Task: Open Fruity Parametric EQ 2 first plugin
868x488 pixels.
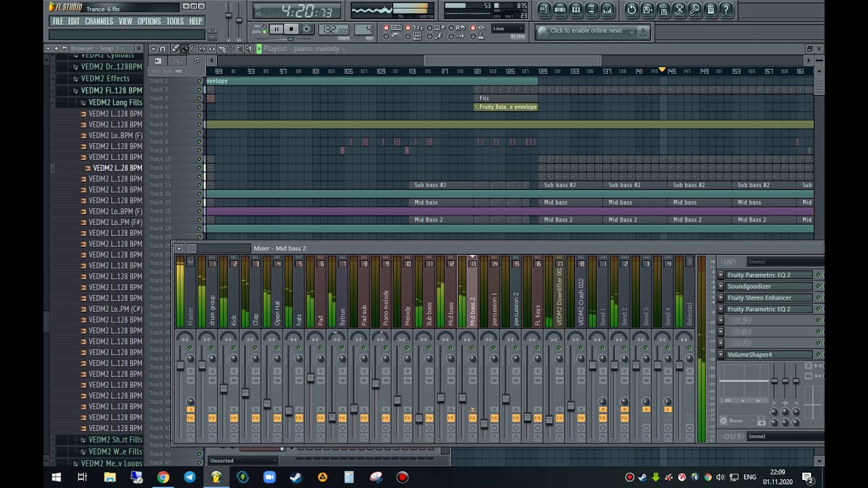Action: click(x=769, y=275)
